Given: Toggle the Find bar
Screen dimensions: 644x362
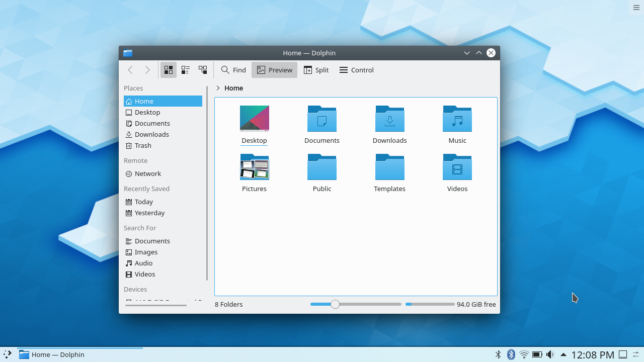Looking at the screenshot, I should coord(233,70).
